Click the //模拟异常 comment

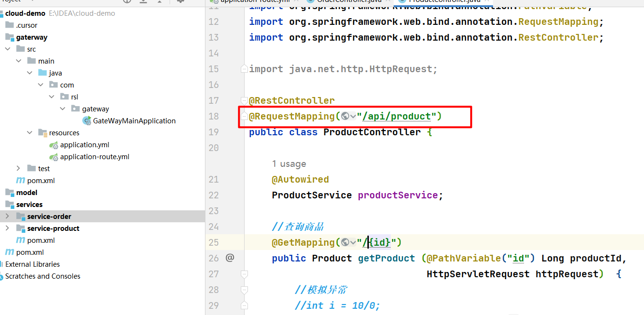tap(321, 290)
